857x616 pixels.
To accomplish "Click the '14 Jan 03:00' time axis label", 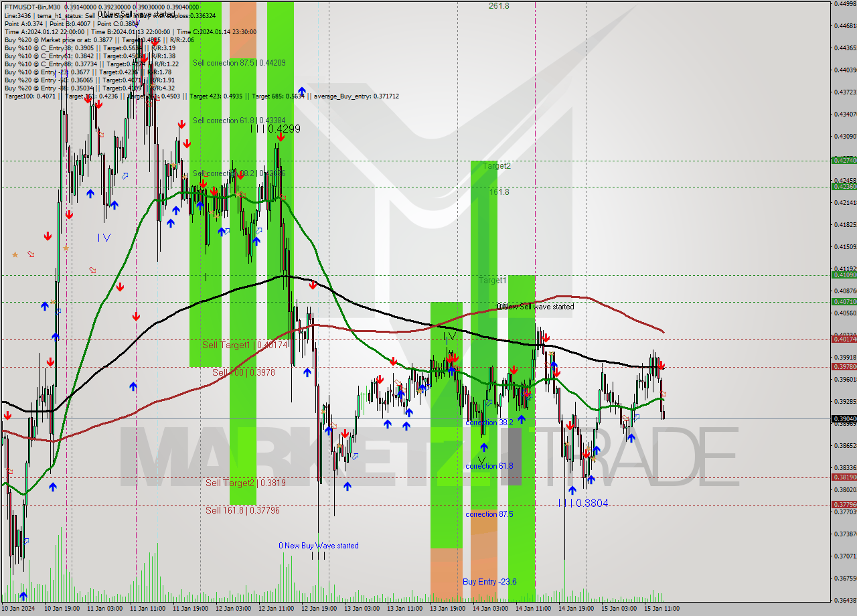I will (x=491, y=609).
